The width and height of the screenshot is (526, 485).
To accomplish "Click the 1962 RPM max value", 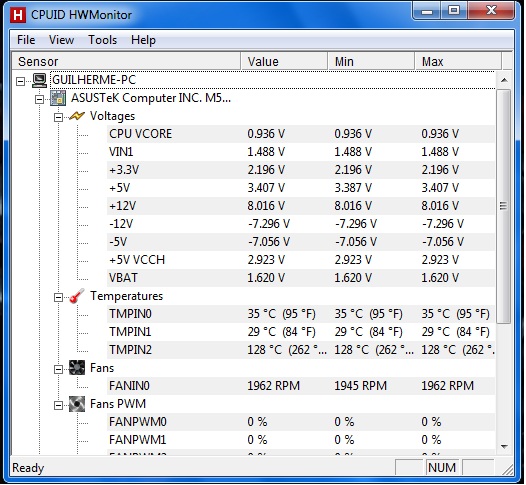I will point(447,386).
